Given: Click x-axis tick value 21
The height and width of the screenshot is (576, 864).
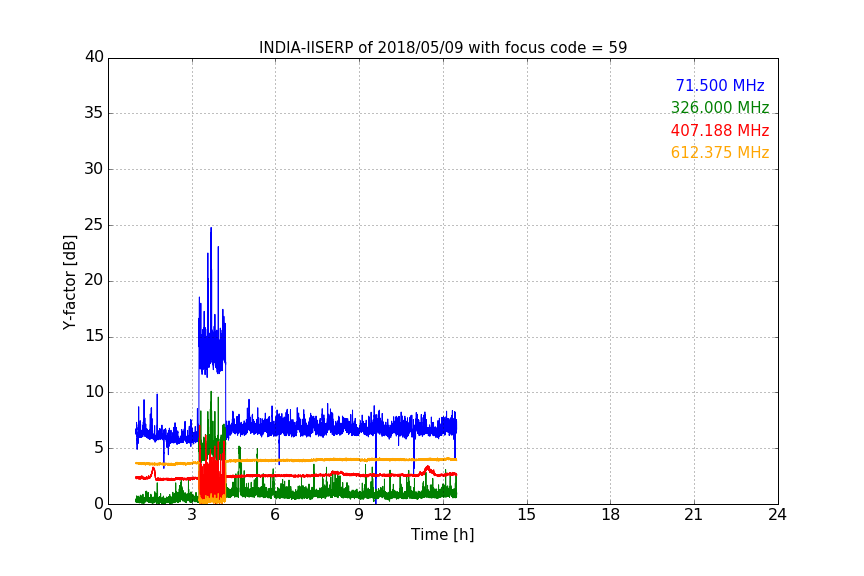Looking at the screenshot, I should (x=694, y=515).
